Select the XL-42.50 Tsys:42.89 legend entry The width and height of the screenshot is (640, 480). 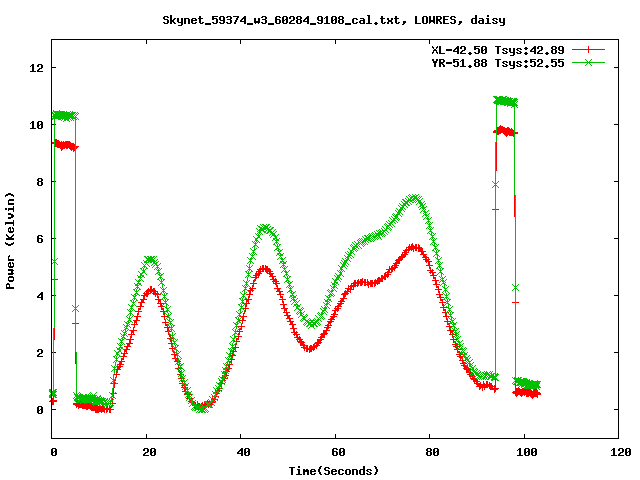click(498, 50)
